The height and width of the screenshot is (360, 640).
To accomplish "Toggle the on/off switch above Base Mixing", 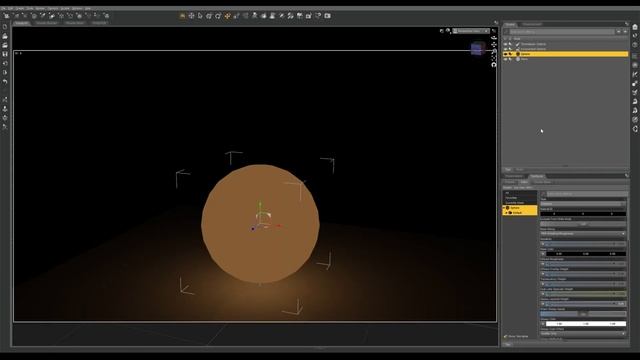I will 583,224.
